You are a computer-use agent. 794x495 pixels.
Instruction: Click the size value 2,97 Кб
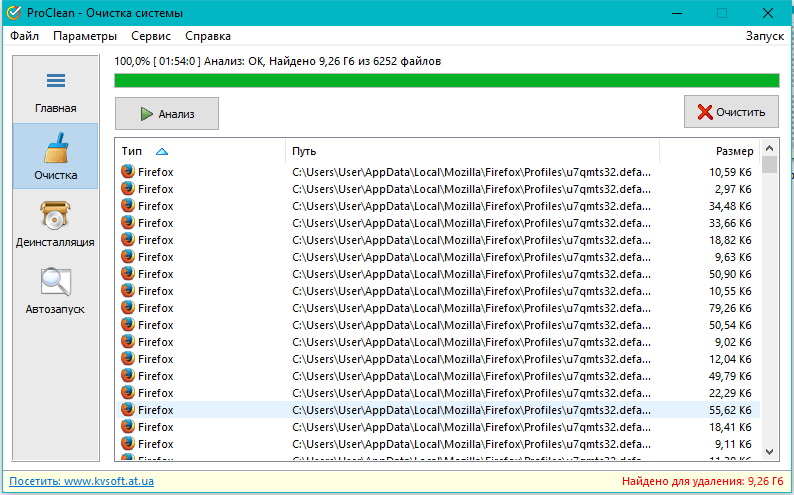(x=733, y=189)
